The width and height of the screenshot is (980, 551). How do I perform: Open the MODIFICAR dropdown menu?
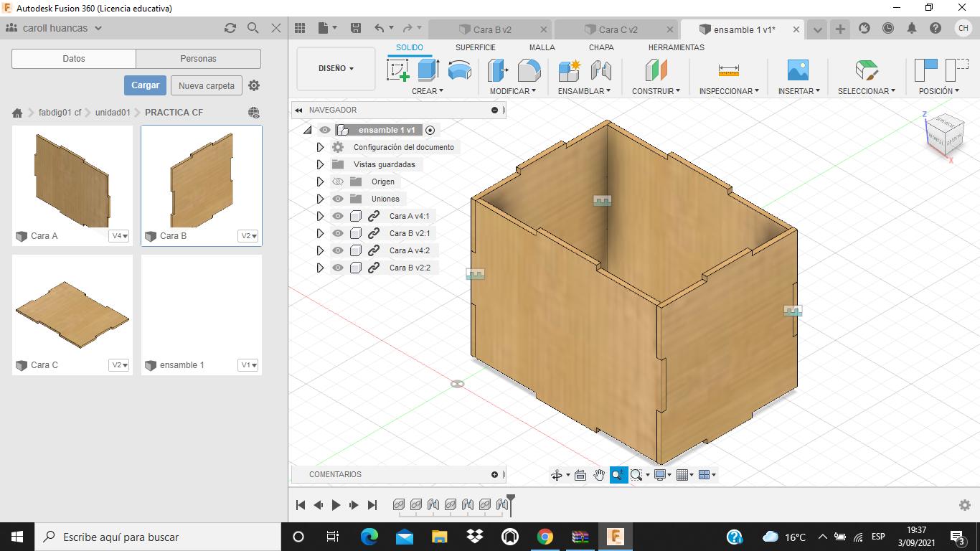[513, 91]
